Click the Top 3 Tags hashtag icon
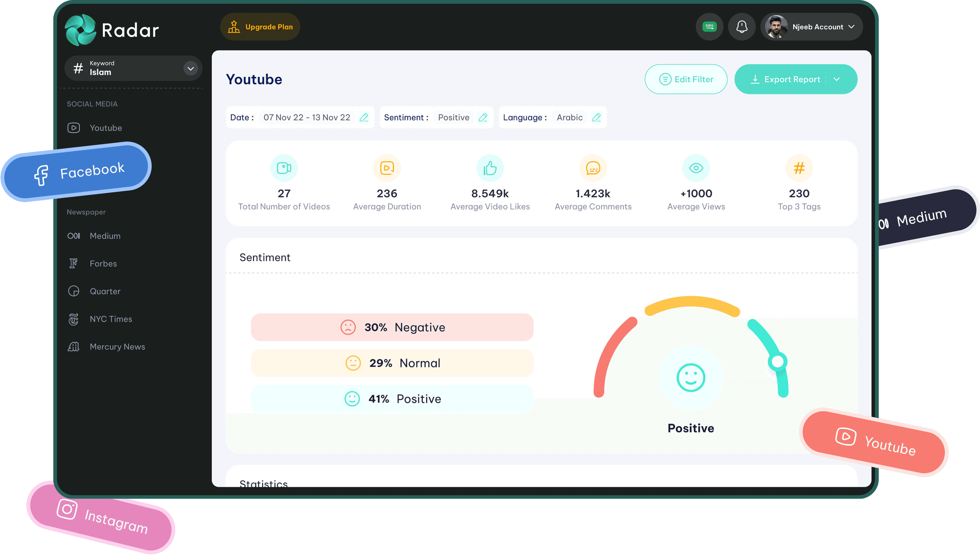This screenshot has height=555, width=980. click(x=799, y=168)
